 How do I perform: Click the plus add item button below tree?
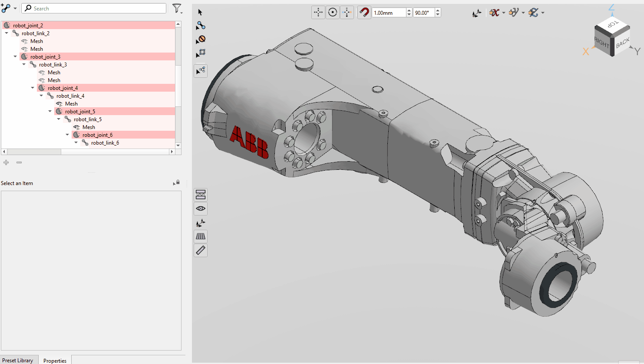pos(6,162)
